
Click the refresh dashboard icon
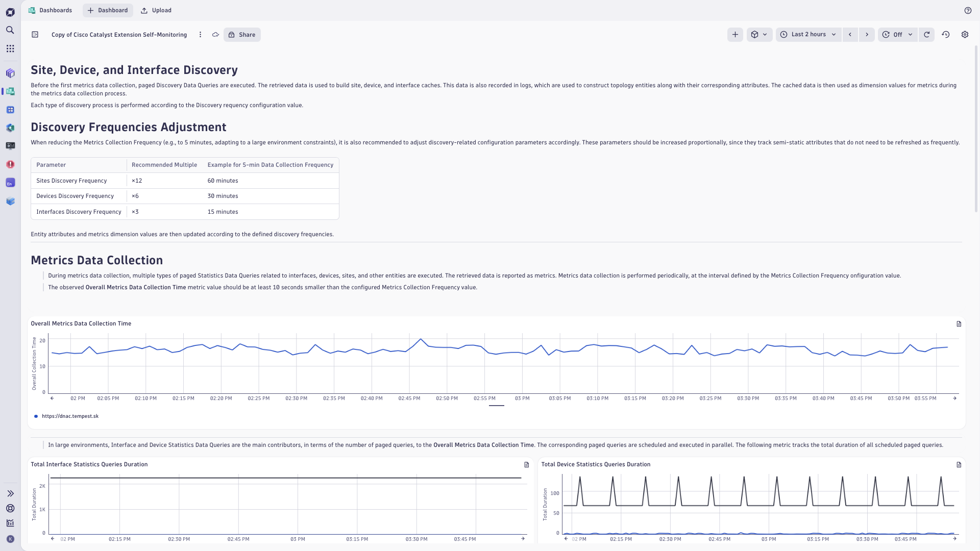tap(926, 34)
